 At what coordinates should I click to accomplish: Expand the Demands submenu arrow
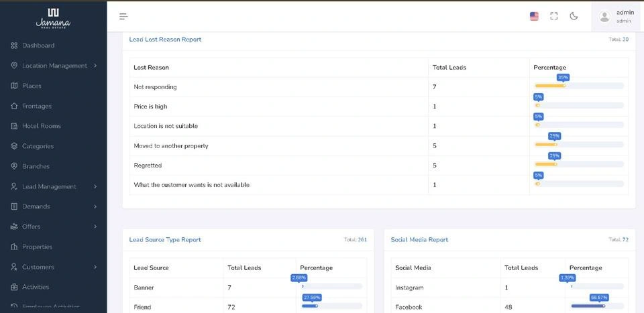point(95,206)
